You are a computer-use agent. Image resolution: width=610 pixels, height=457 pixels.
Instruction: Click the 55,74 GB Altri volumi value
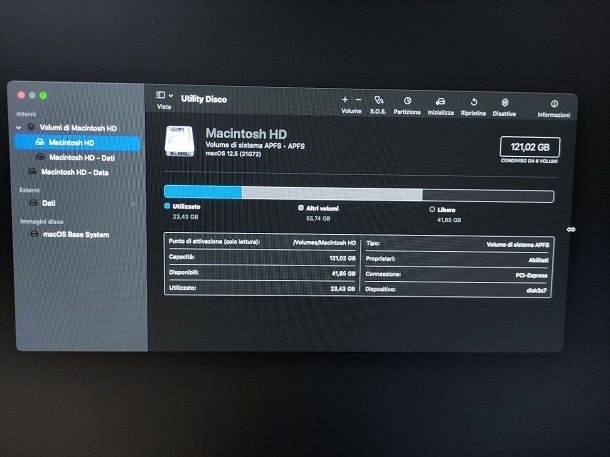pyautogui.click(x=318, y=219)
